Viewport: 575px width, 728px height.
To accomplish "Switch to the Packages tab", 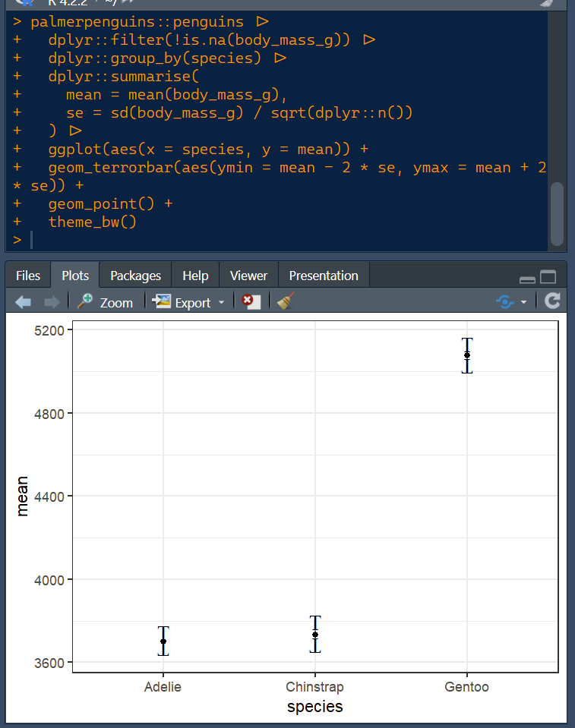I will tap(135, 276).
